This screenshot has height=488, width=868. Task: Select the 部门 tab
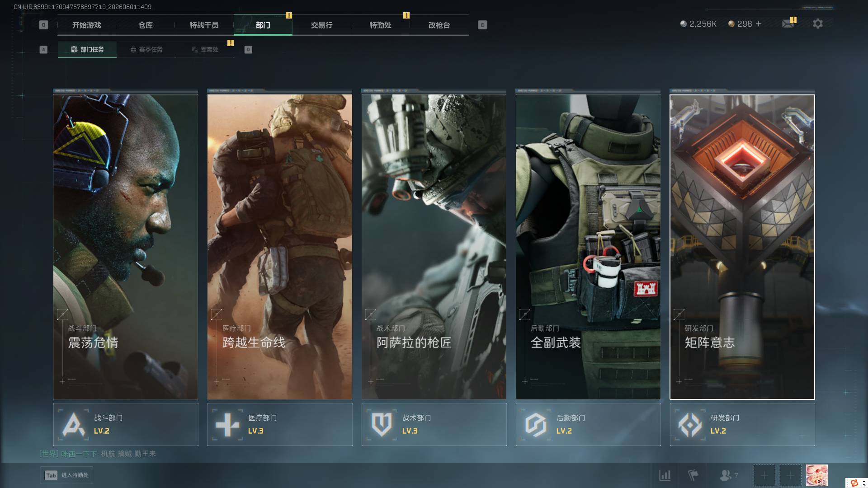point(263,25)
